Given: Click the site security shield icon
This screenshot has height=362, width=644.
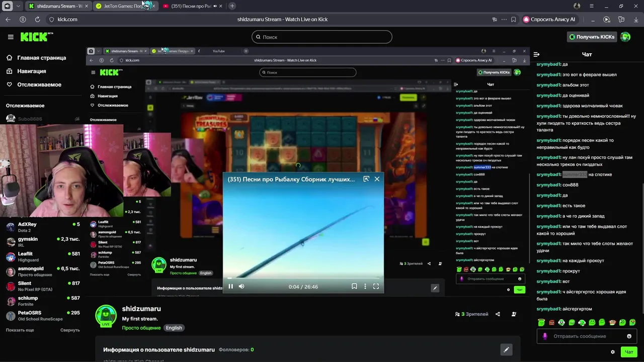Looking at the screenshot, I should [51, 19].
